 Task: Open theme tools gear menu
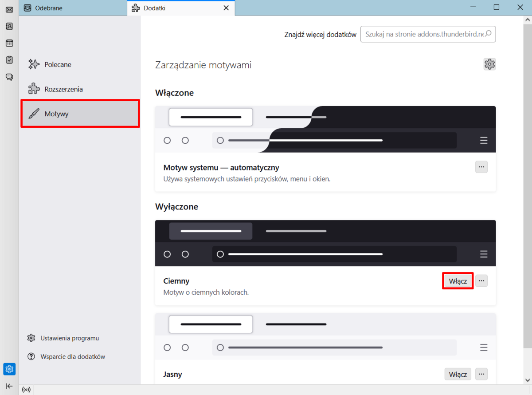(489, 64)
